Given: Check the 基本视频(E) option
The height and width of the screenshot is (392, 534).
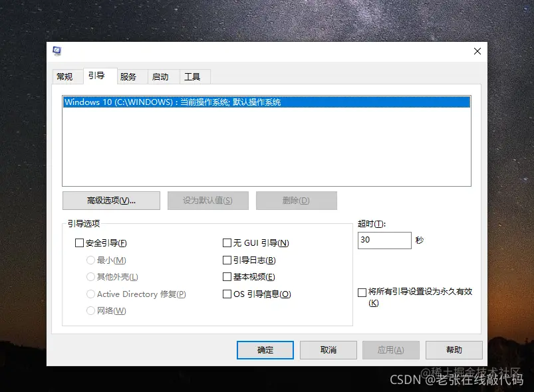Looking at the screenshot, I should click(x=227, y=276).
